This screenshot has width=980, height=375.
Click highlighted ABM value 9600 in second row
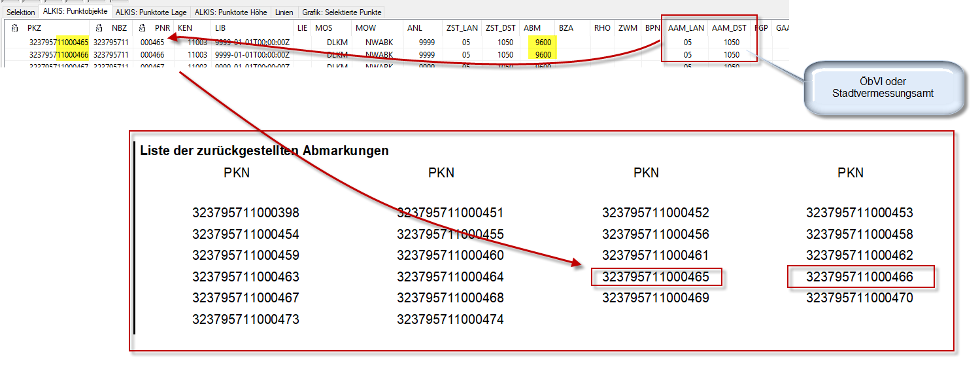[x=543, y=55]
